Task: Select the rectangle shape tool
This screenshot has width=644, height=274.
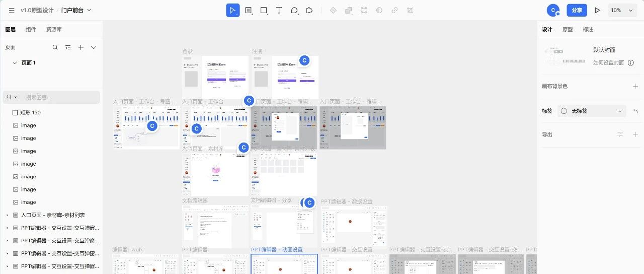Action: (264, 10)
